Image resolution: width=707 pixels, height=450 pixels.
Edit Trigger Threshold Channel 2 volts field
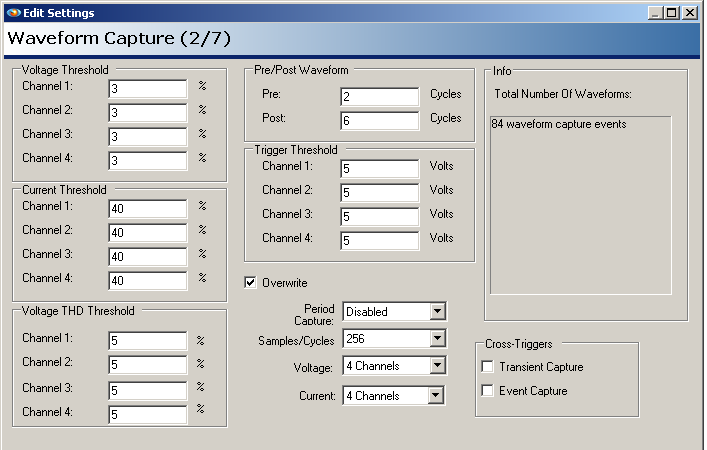(380, 193)
